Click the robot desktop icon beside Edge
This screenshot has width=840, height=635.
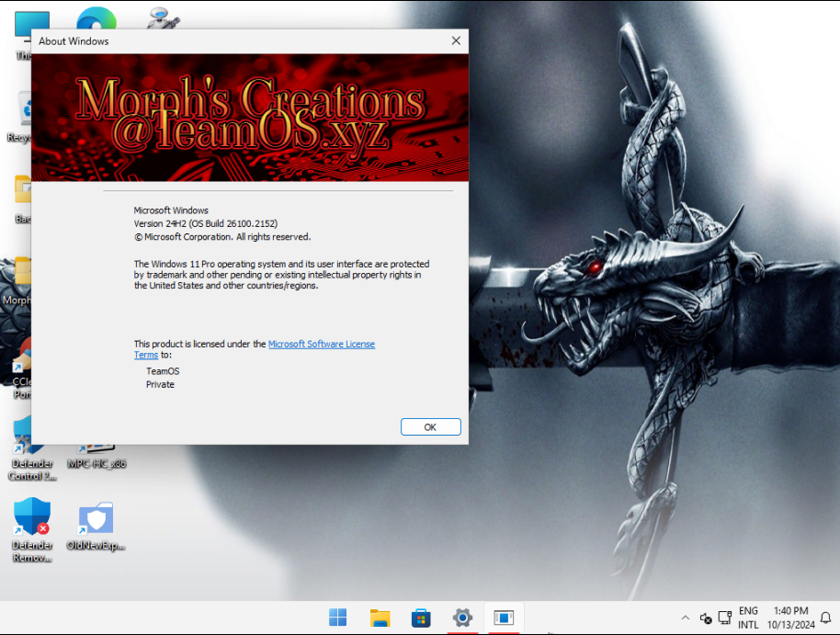(163, 18)
